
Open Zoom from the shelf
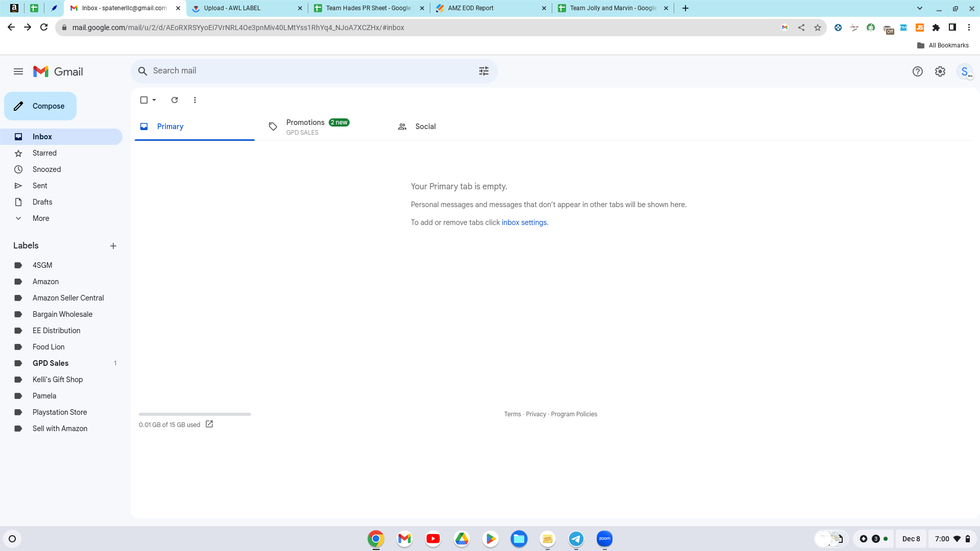pos(604,539)
